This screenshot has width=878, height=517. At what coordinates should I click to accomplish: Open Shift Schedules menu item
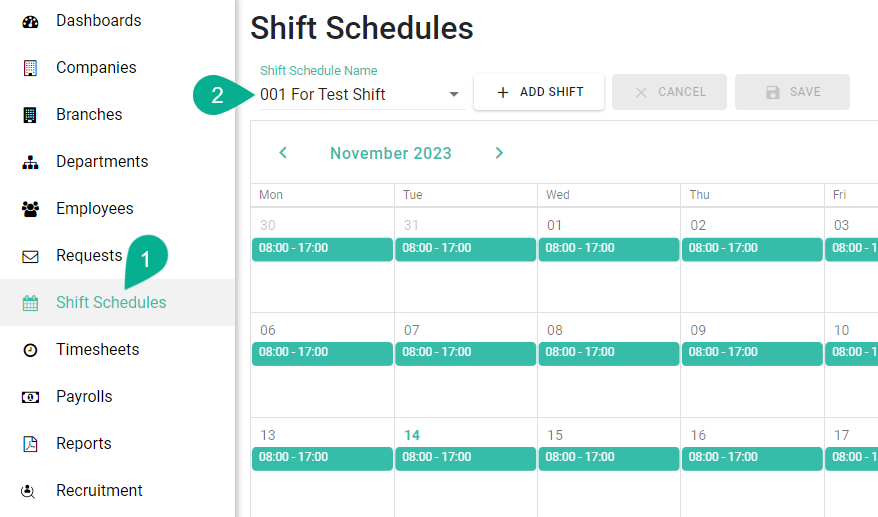[x=111, y=303]
